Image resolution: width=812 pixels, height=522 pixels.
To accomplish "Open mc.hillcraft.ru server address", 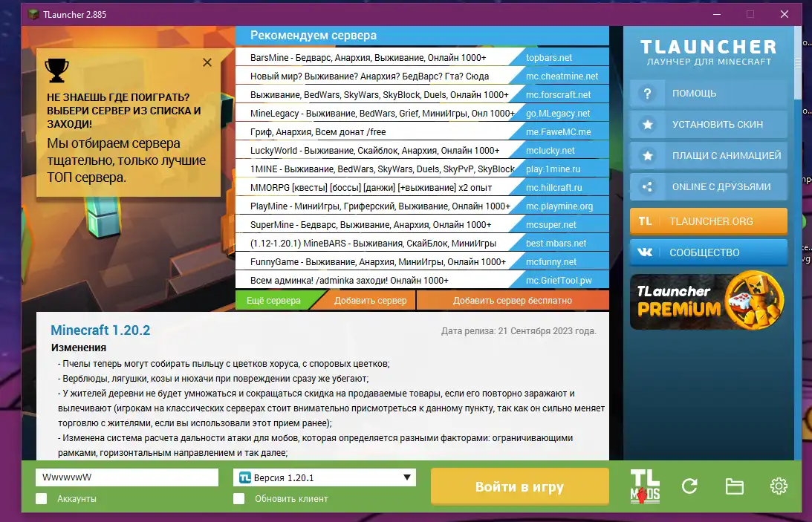I will (x=554, y=188).
